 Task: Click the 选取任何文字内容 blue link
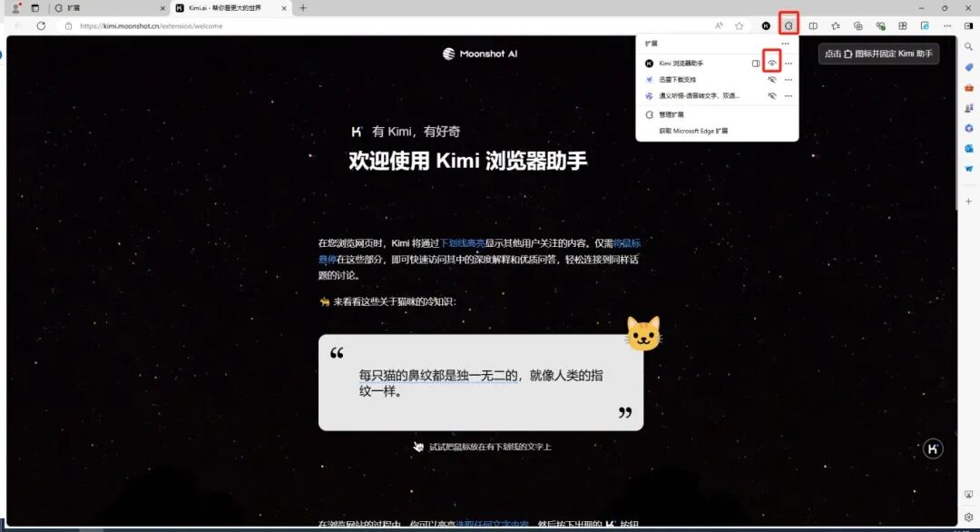tap(492, 524)
